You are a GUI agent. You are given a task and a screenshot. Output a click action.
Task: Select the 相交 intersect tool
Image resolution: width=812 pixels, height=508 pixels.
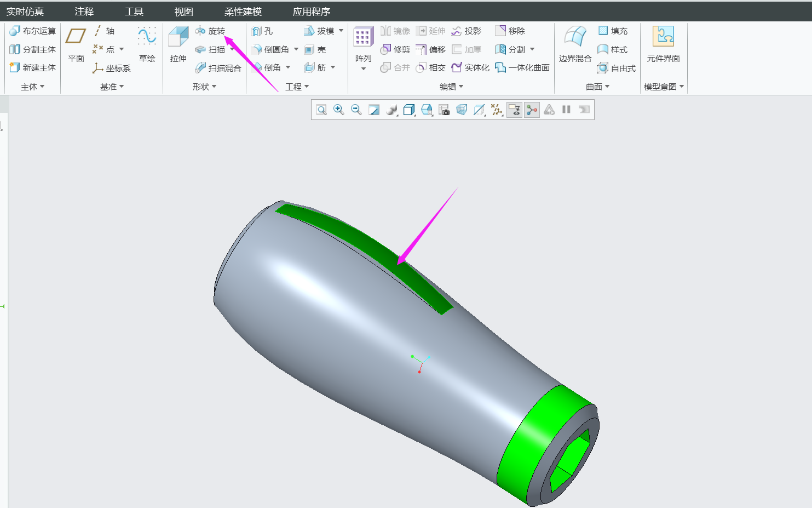pyautogui.click(x=430, y=68)
